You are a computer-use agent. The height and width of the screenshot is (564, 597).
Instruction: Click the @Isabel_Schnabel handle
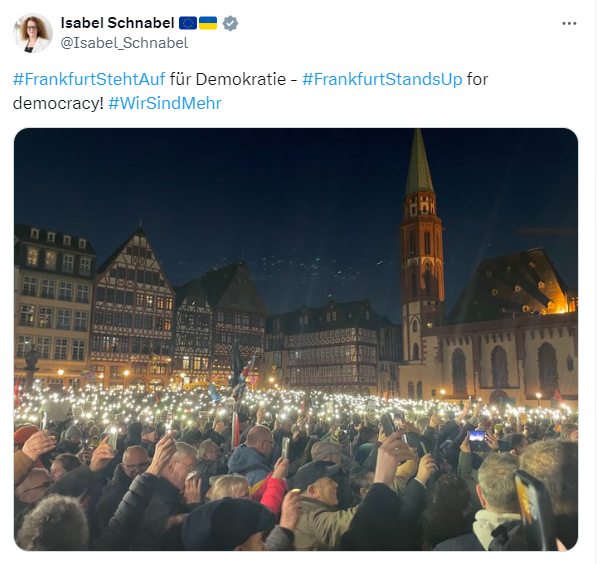coord(124,43)
